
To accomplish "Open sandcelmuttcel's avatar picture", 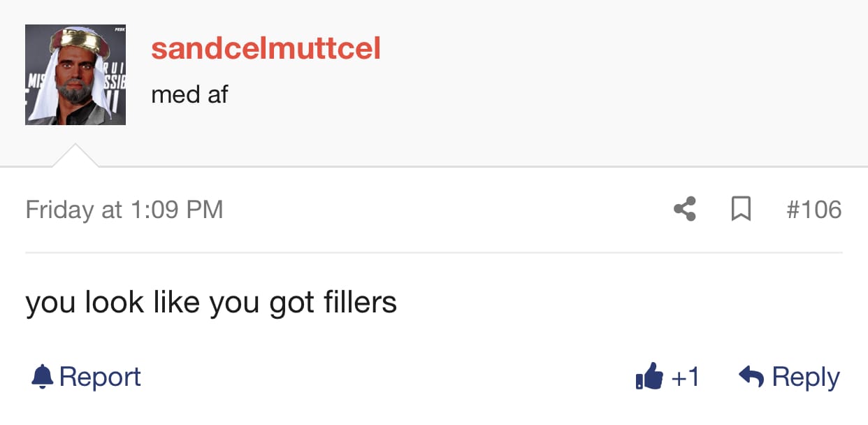I will click(x=75, y=75).
